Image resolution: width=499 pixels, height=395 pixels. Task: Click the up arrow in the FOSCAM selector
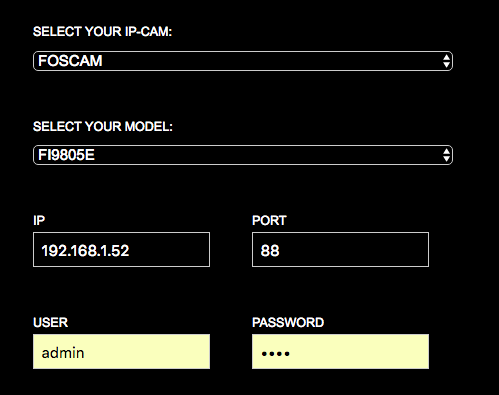(x=446, y=58)
